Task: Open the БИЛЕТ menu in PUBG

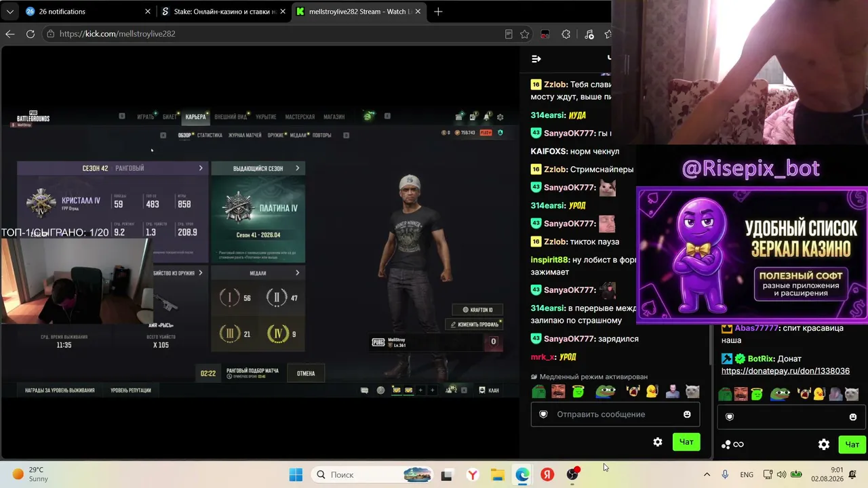Action: (170, 117)
